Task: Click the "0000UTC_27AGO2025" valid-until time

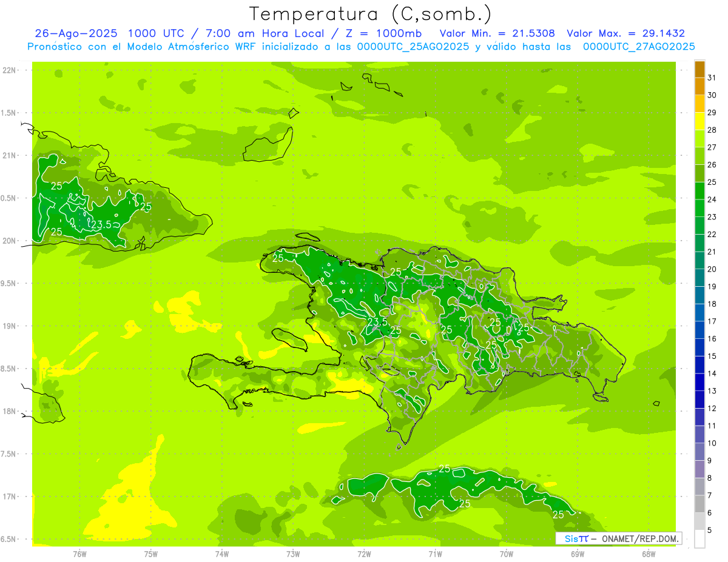Action: tap(639, 47)
